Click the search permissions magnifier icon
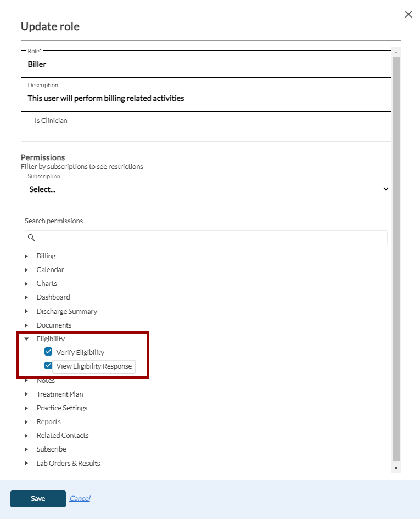420x519 pixels. (31, 238)
